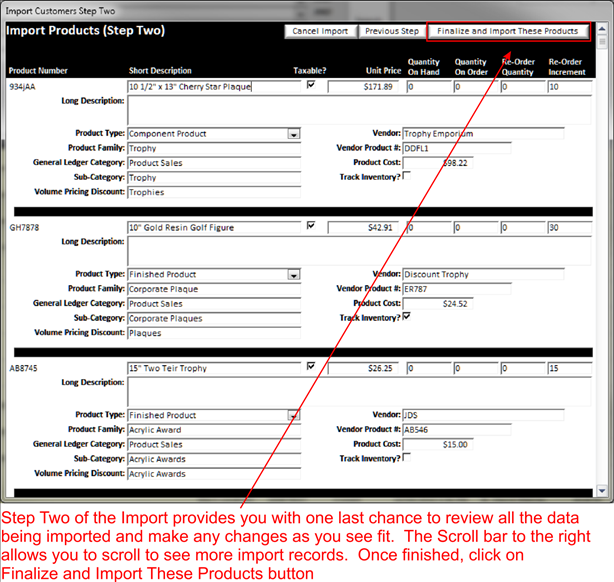Click Product Family field Corporate Plaque
The image size is (614, 582).
click(214, 289)
